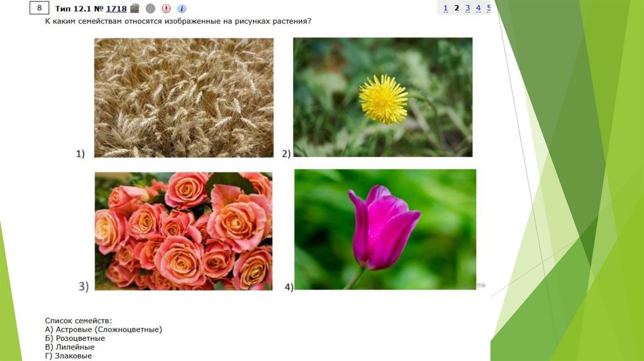This screenshot has width=644, height=361.
Task: Click option 'А) Астровые (Сложноцветные)'
Action: click(x=104, y=330)
